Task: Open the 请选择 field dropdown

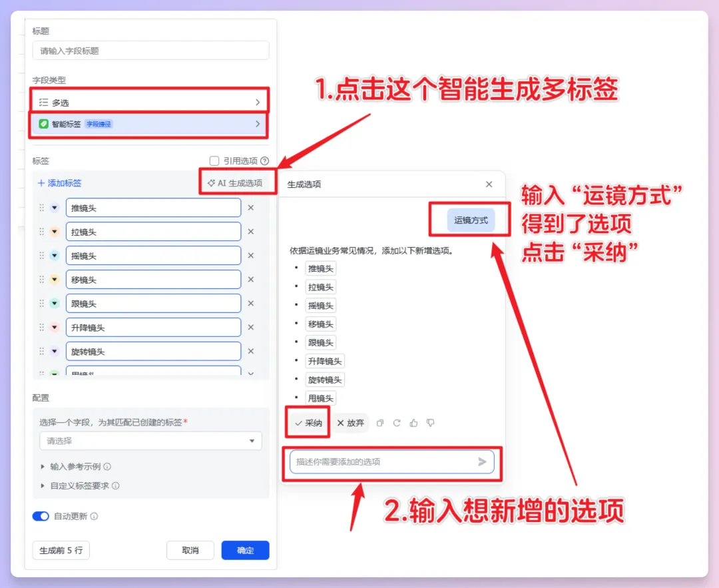Action: point(150,440)
